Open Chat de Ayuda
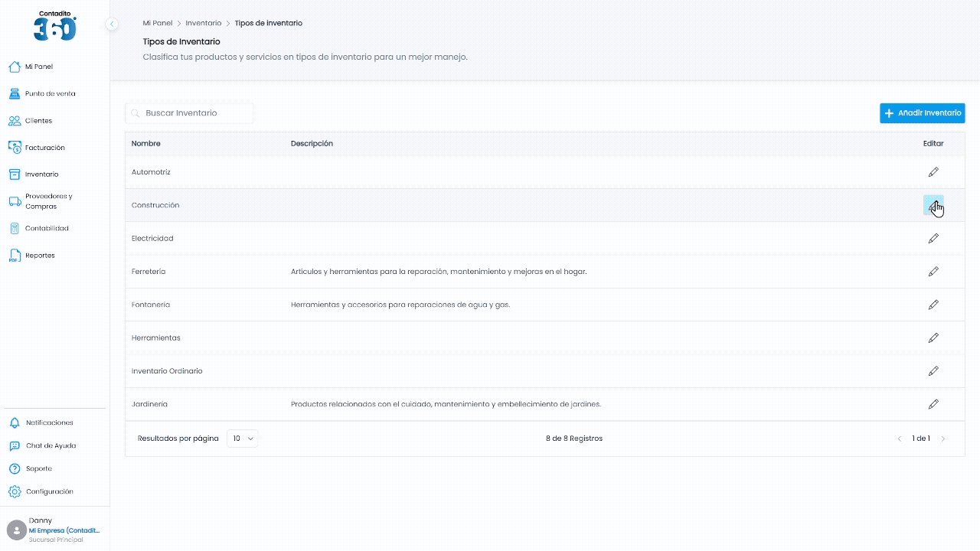 (51, 445)
